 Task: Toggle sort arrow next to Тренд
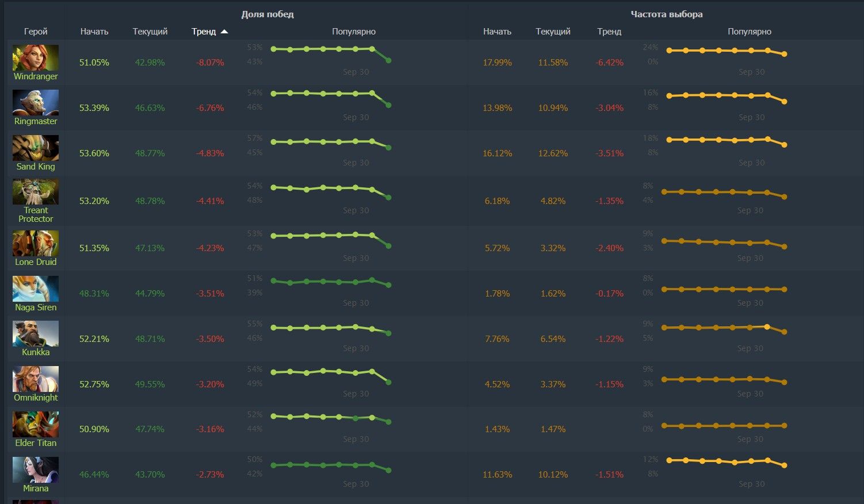(224, 32)
